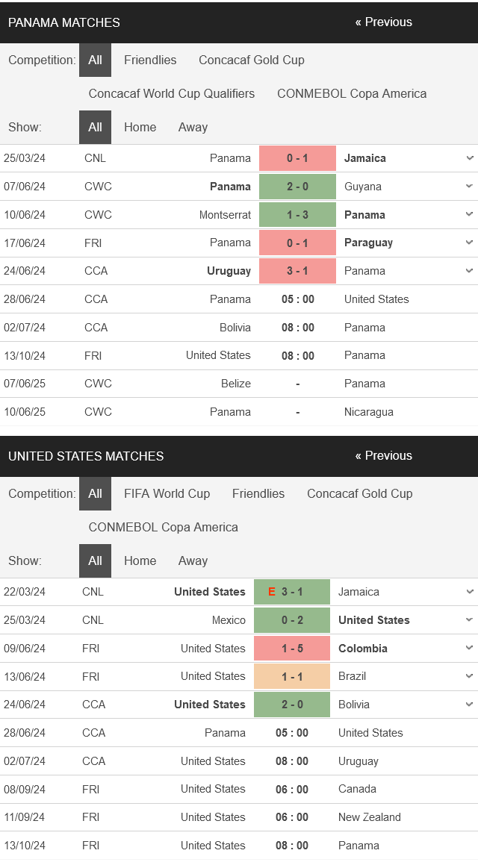Expand the Uruguay vs Panama match chevron

pos(470,271)
